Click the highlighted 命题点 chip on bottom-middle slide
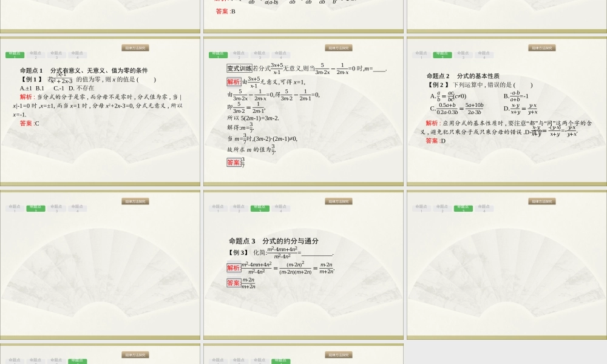Viewport: 607px width, 364px height. pos(280,360)
